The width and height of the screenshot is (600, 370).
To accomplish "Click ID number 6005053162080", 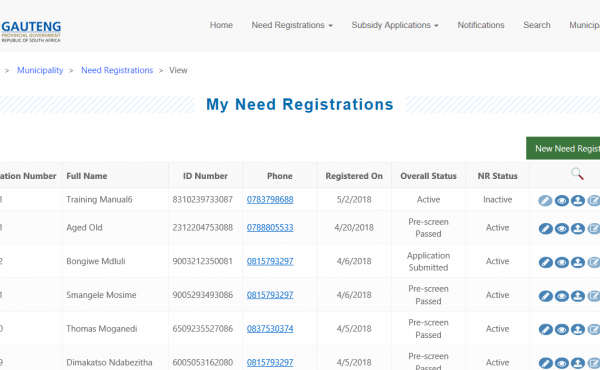I will click(x=202, y=362).
